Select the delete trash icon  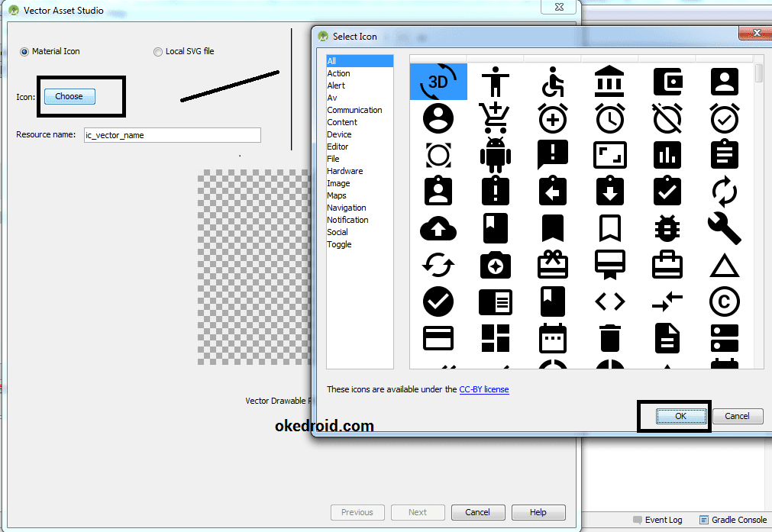(609, 338)
